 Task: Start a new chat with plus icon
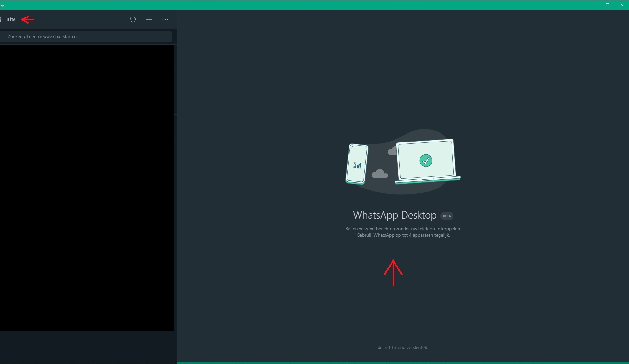[x=149, y=19]
